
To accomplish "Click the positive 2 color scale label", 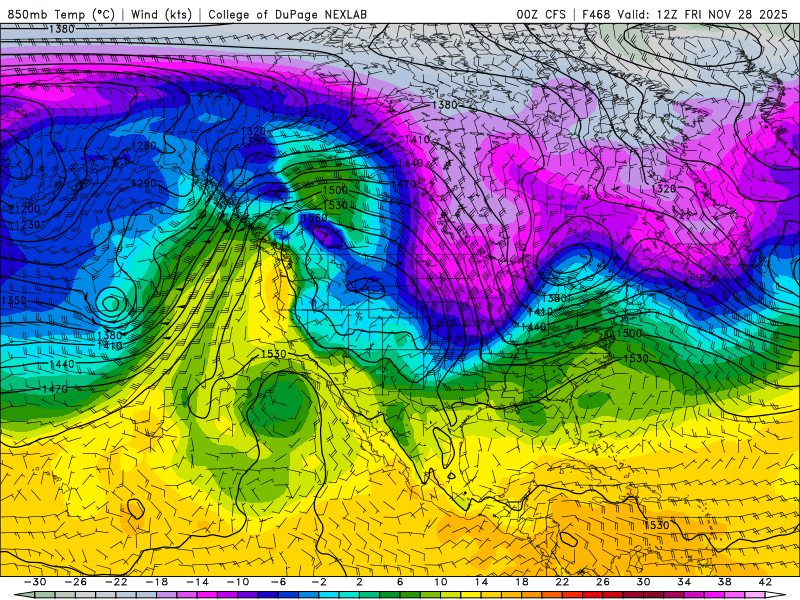I will click(359, 582).
